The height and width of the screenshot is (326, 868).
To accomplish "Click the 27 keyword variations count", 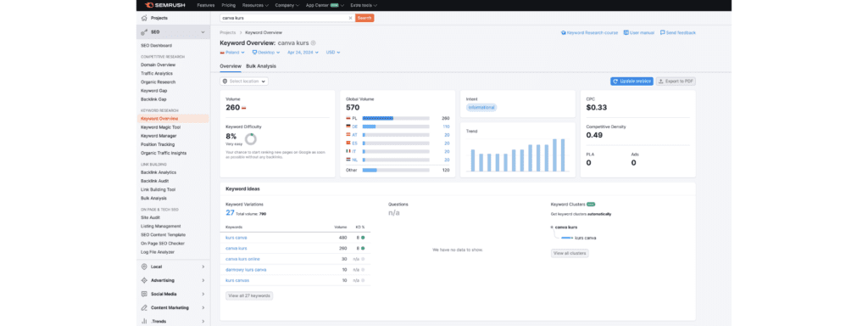I will (230, 212).
